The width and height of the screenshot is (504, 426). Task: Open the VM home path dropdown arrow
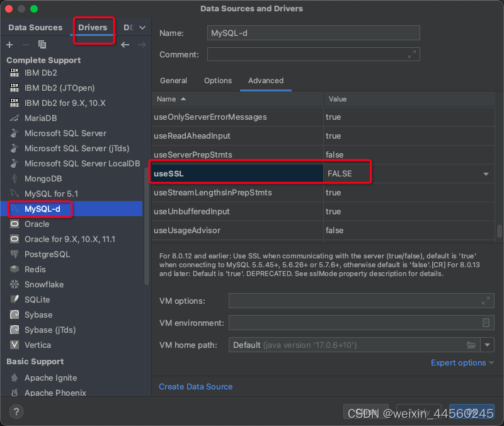487,345
